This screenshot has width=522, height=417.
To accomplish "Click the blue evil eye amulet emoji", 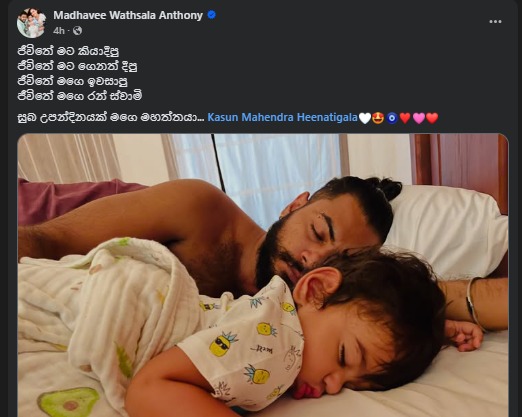I will (392, 118).
